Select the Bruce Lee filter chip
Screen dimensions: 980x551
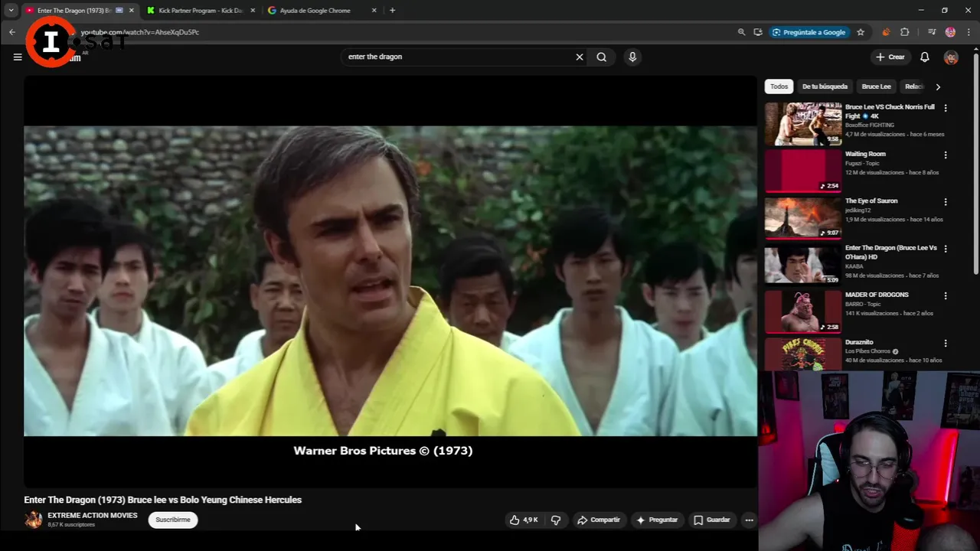pos(876,86)
